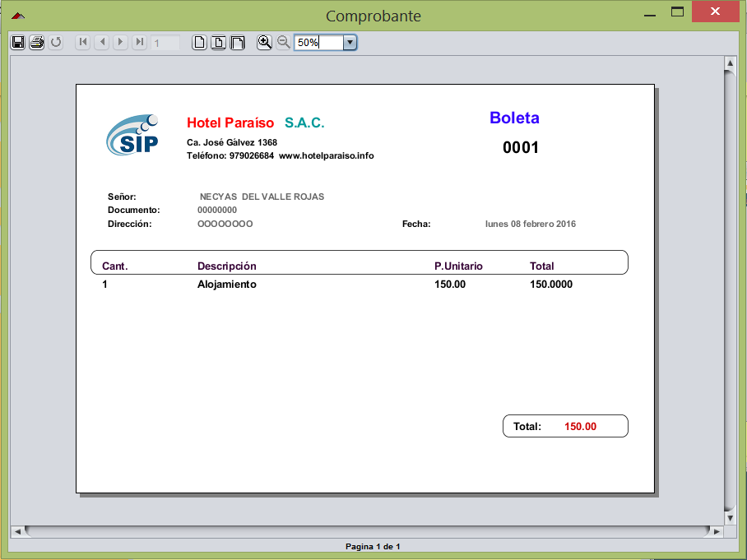747x560 pixels.
Task: Click document number '00000000'
Action: click(x=217, y=210)
